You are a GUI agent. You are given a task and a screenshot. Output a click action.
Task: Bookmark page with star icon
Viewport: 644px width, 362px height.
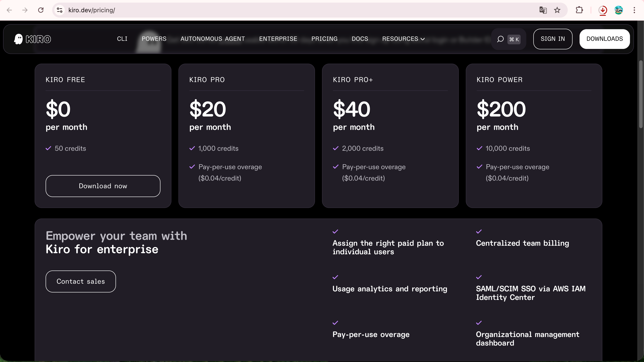(x=557, y=10)
